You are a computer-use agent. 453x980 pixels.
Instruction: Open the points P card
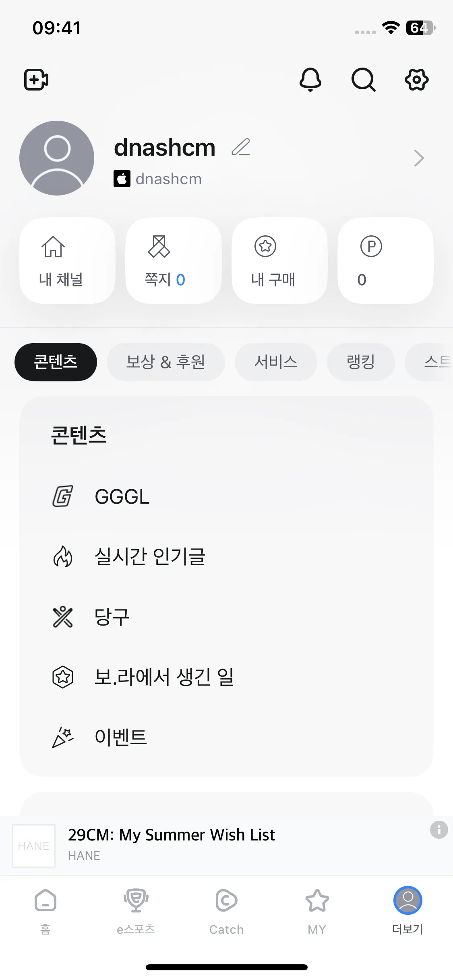[385, 261]
